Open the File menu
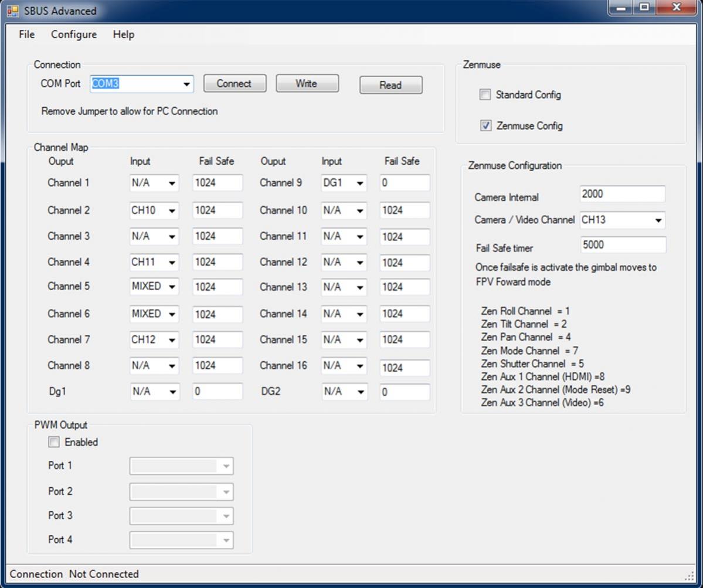703x588 pixels. point(26,35)
